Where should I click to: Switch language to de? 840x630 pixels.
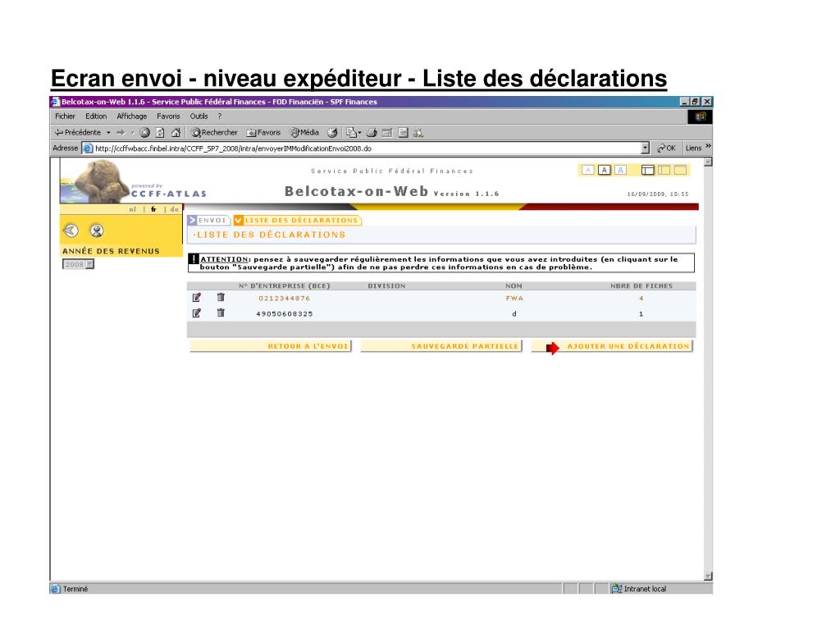(174, 209)
